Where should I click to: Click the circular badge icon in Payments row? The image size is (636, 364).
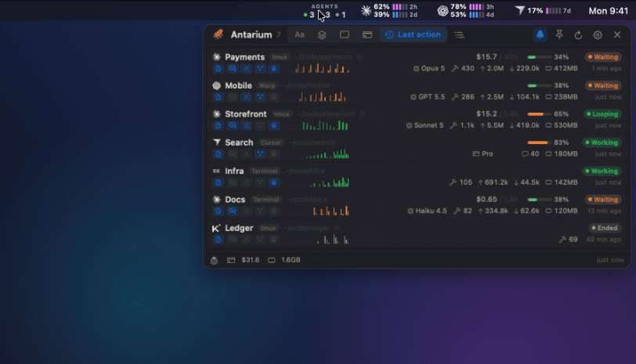274,69
